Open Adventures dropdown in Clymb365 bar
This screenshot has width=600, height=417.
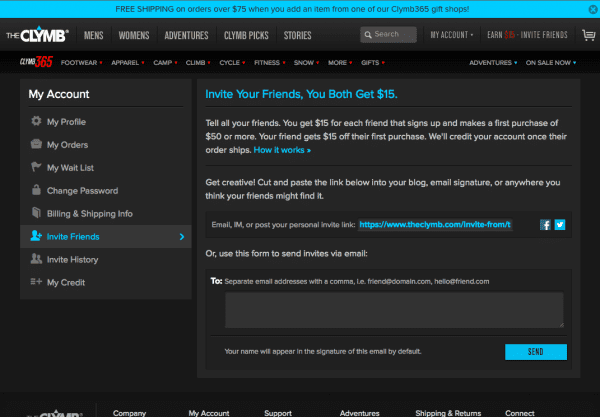pyautogui.click(x=493, y=62)
